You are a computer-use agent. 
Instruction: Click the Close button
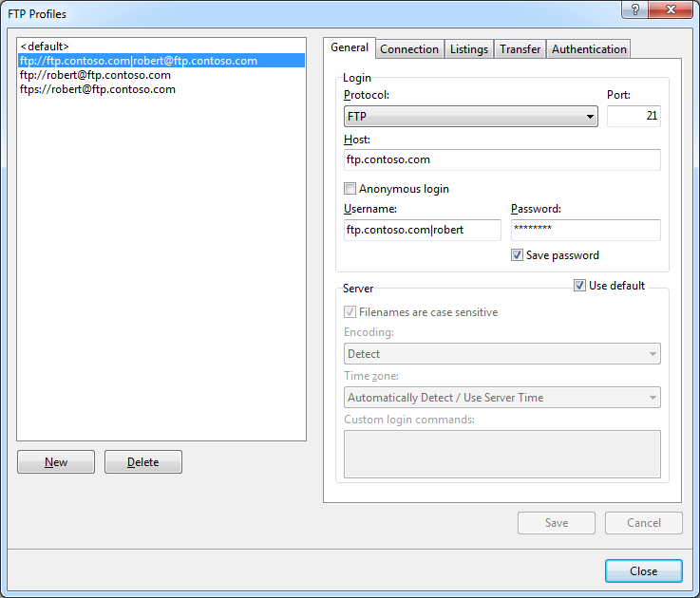pyautogui.click(x=643, y=570)
